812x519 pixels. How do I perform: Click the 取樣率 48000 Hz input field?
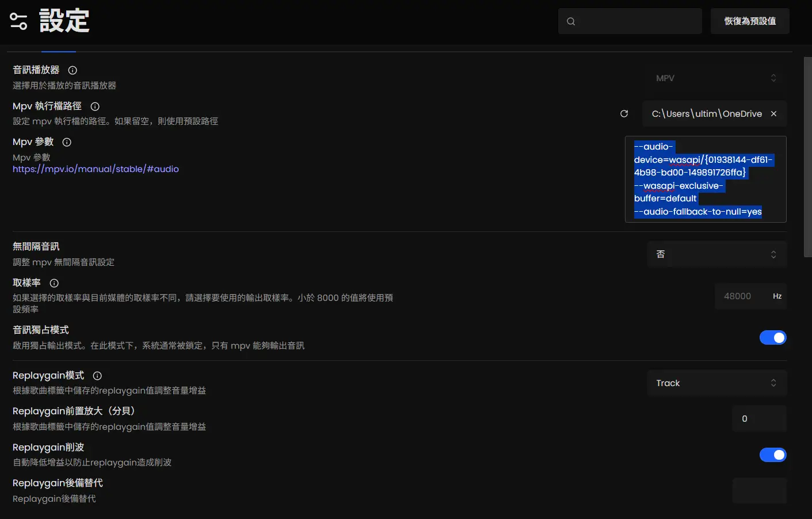click(x=740, y=296)
